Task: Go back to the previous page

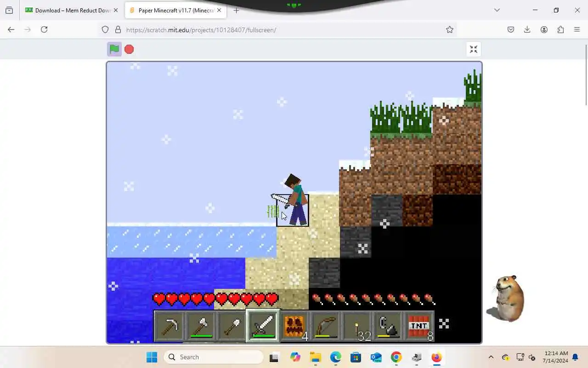Action: (x=11, y=29)
